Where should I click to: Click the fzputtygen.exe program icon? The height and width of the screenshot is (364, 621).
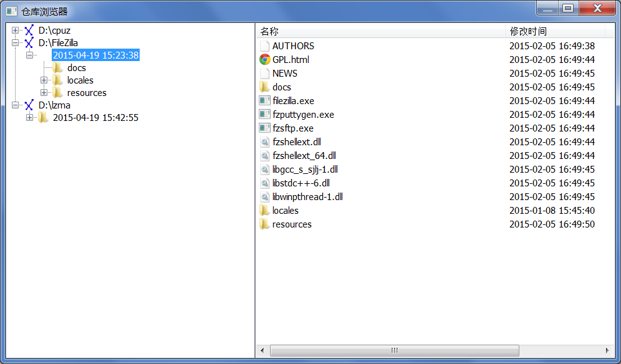point(264,115)
